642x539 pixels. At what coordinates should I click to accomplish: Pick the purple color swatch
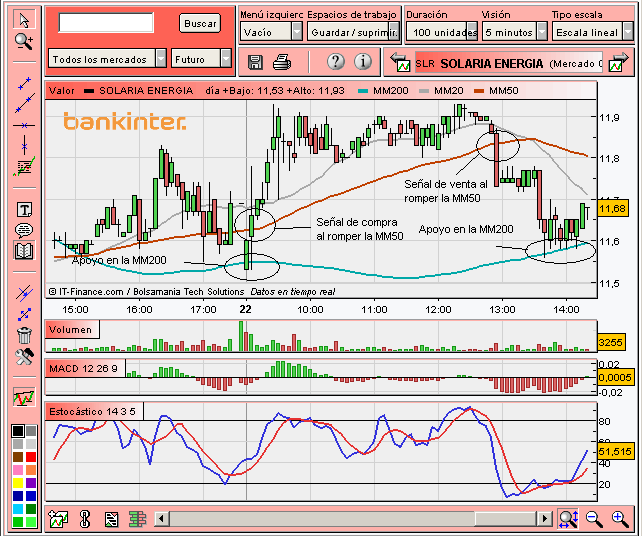click(31, 483)
